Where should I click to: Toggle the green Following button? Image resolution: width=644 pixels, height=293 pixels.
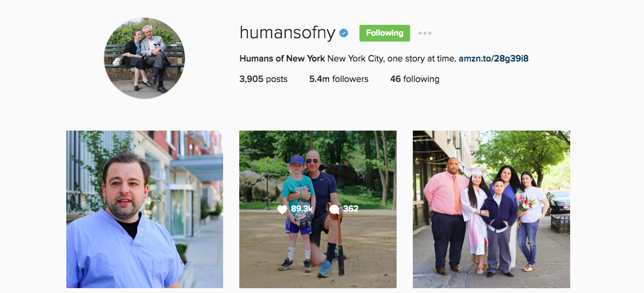pos(384,33)
